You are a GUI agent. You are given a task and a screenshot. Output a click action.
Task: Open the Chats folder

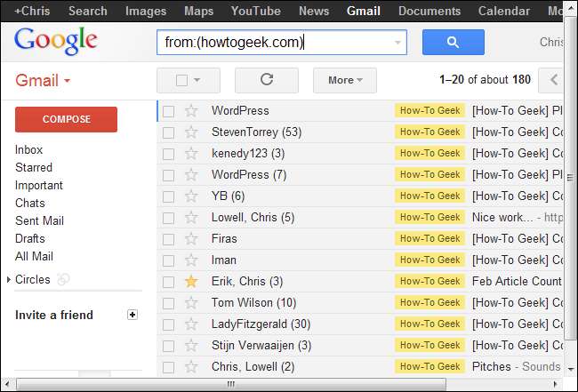(30, 203)
